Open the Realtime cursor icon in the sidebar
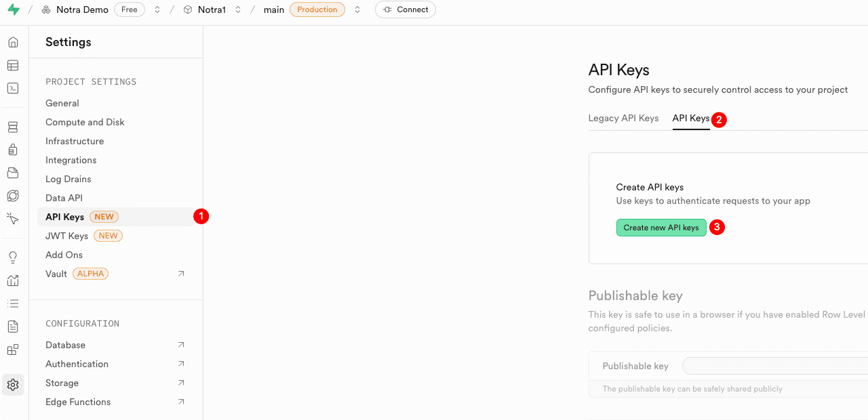Viewport: 868px width, 420px height. pos(13,218)
